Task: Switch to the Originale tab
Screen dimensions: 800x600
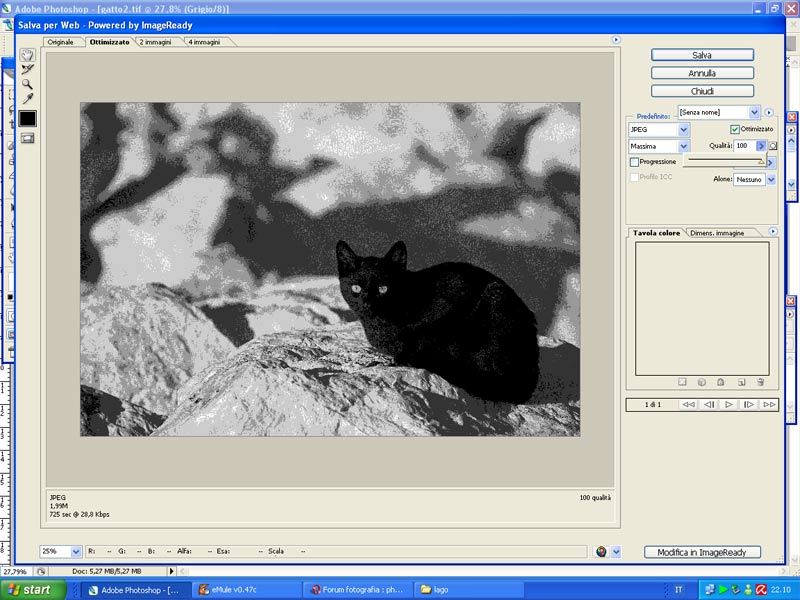Action: point(60,42)
